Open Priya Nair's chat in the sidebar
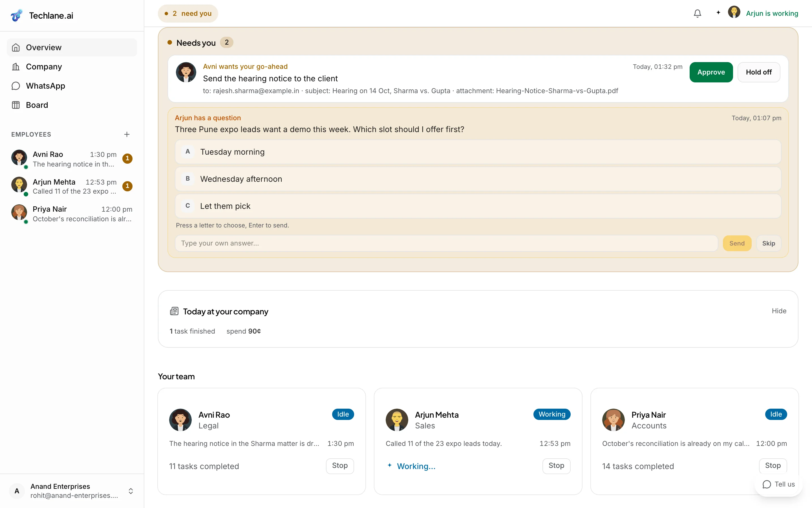The height and width of the screenshot is (508, 812). pos(72,214)
